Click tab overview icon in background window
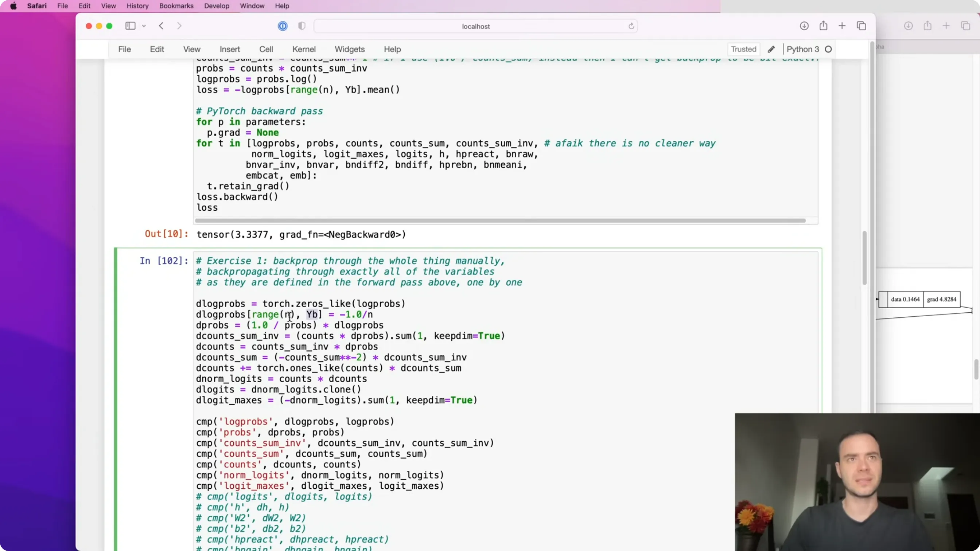Image resolution: width=980 pixels, height=551 pixels. (965, 26)
